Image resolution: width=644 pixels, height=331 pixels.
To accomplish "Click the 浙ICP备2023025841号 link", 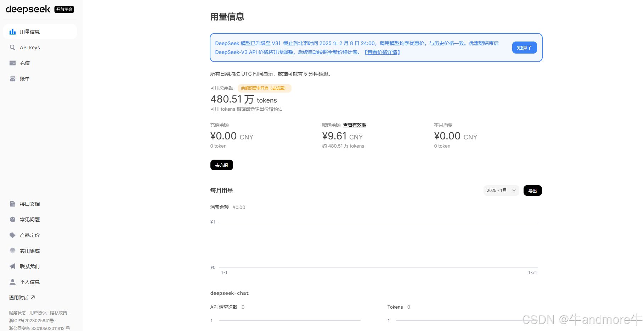I will click(x=31, y=321).
